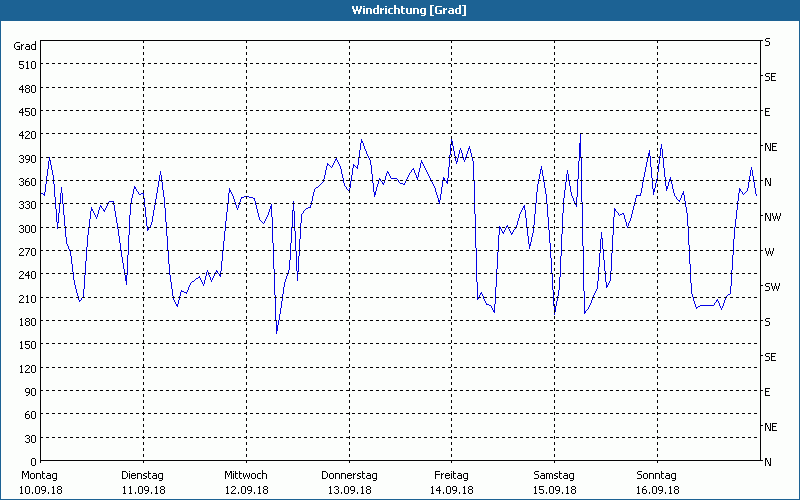
Task: Click the Montag day label
Action: coord(39,476)
